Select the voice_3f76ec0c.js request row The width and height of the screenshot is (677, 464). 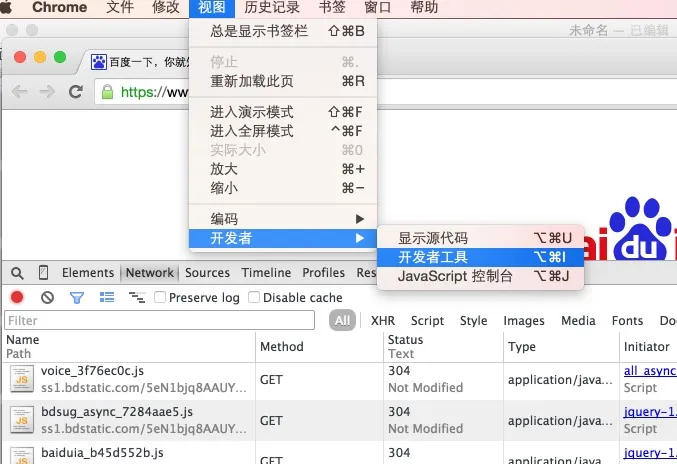pyautogui.click(x=338, y=380)
